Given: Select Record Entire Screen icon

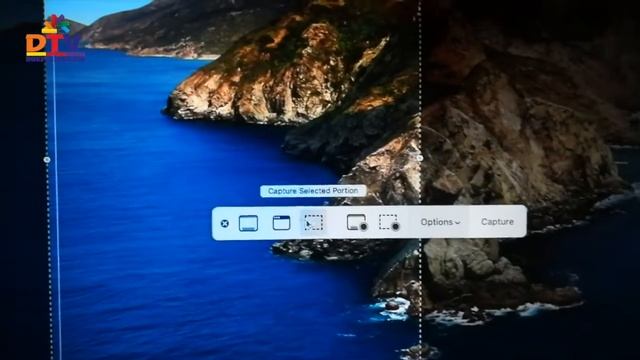Looking at the screenshot, I should (x=357, y=222).
